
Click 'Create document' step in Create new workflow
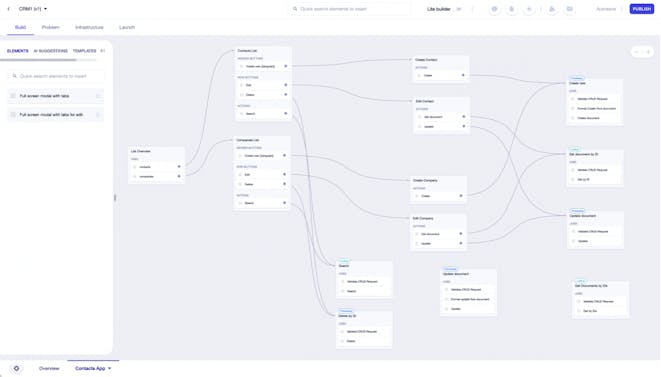pyautogui.click(x=595, y=118)
